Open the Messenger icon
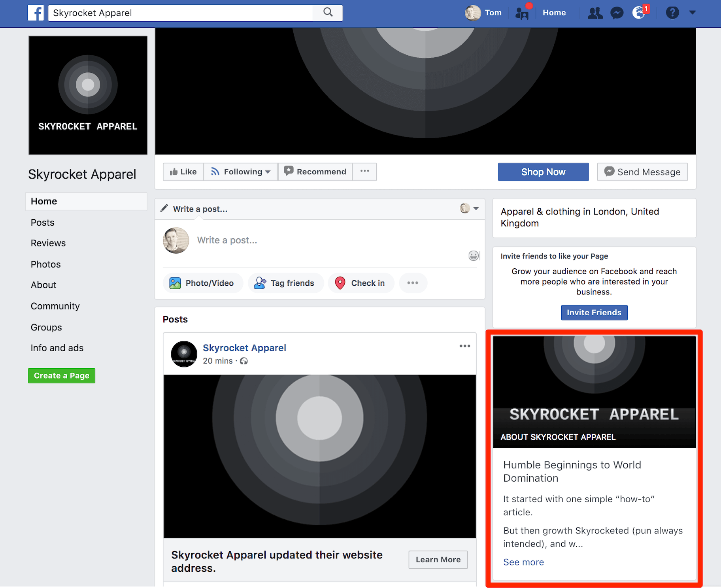This screenshot has height=588, width=721. click(617, 13)
